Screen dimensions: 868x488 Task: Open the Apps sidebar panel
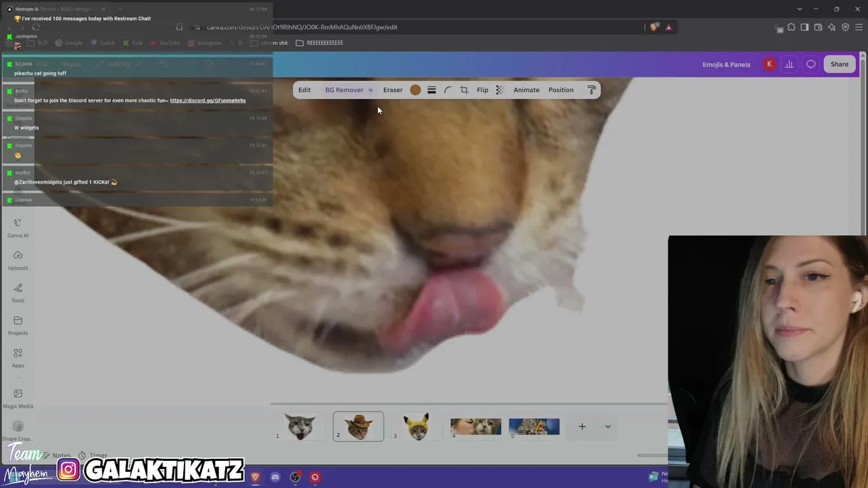click(x=18, y=359)
